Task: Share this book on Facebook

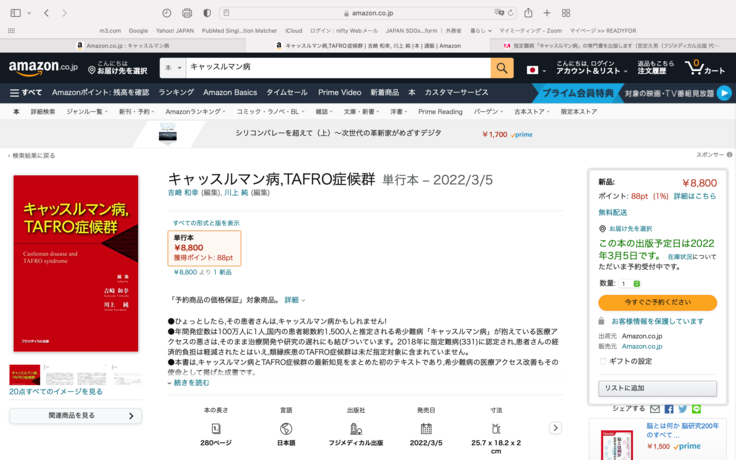Action: point(669,409)
